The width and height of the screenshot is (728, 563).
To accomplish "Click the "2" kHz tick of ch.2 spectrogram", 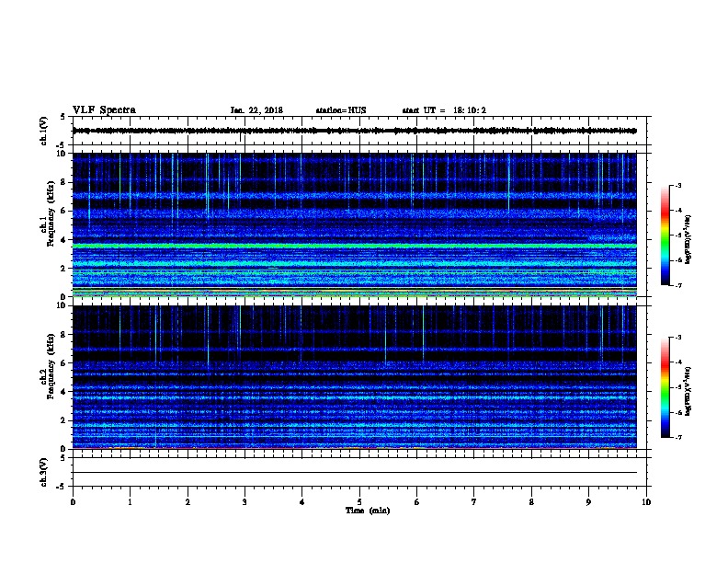I will tap(63, 420).
